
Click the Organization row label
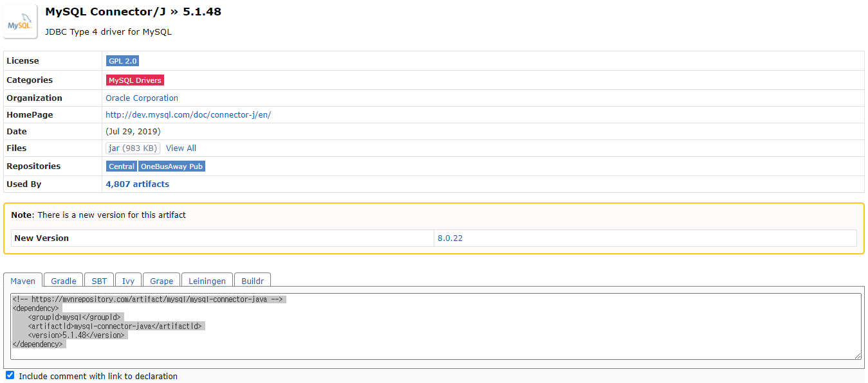[x=34, y=98]
